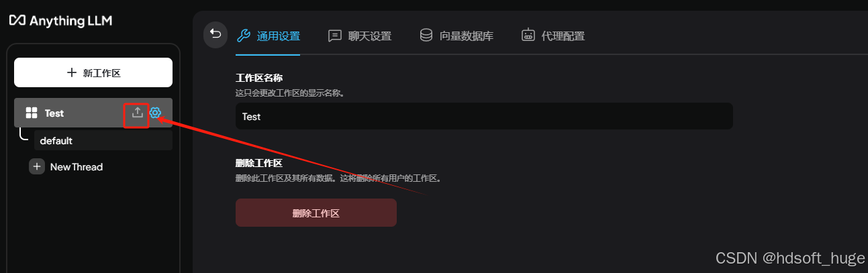The height and width of the screenshot is (273, 868).
Task: Open the gear settings icon on Test workspace
Action: pos(155,113)
